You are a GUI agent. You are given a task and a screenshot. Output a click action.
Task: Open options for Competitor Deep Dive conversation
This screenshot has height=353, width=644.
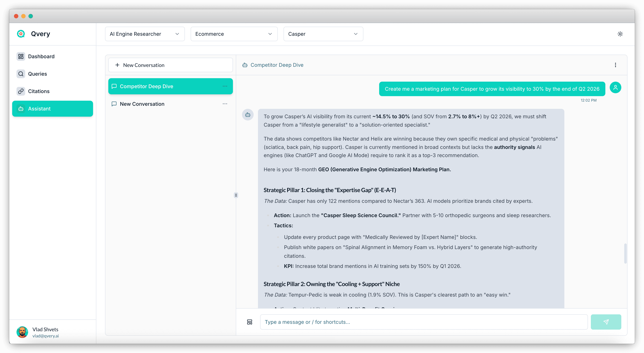click(225, 86)
